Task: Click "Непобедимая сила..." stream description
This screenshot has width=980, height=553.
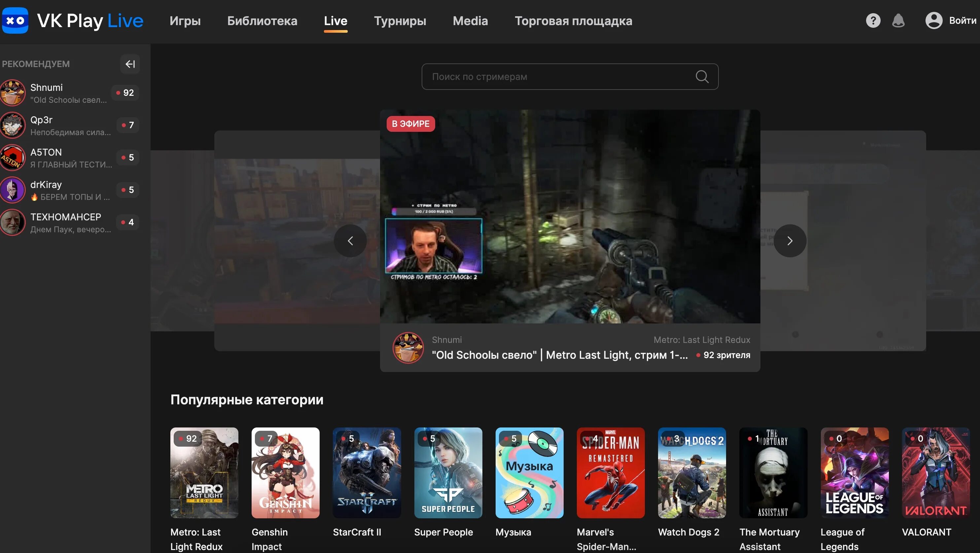Action: 71,132
